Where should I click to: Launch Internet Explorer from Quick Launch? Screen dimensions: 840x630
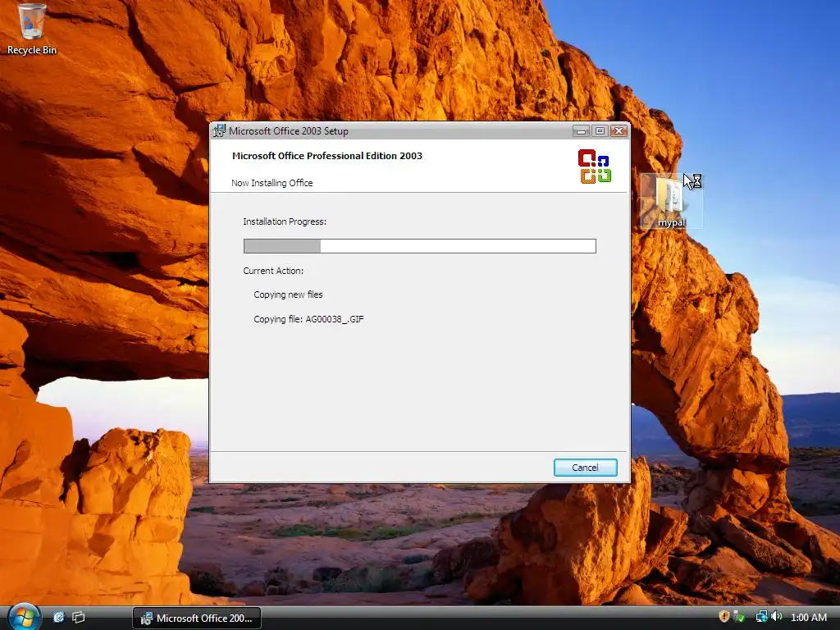click(58, 617)
